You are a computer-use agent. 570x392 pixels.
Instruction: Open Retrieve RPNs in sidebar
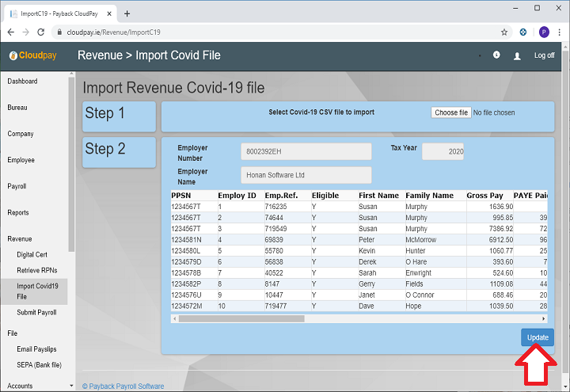38,270
